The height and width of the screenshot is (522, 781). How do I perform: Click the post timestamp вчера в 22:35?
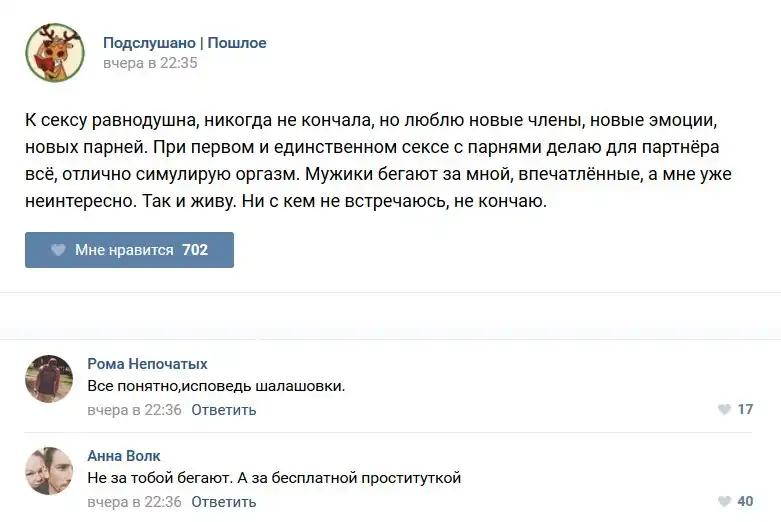(x=150, y=63)
